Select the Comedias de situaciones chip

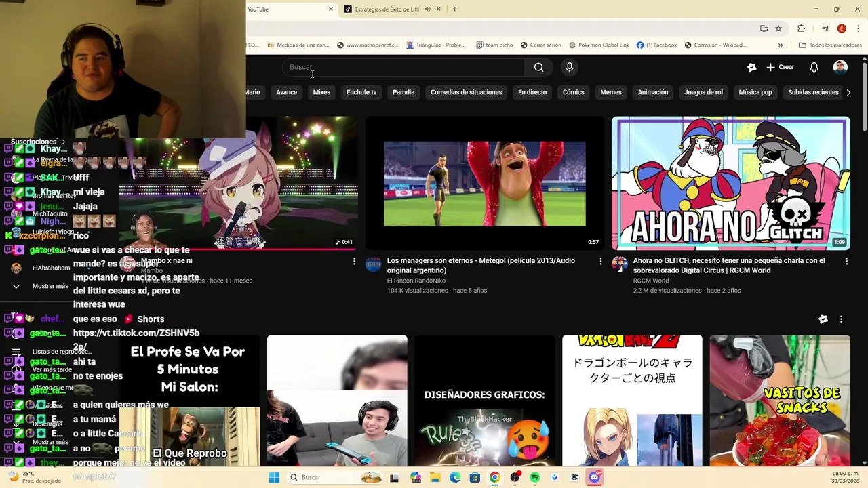[x=467, y=92]
